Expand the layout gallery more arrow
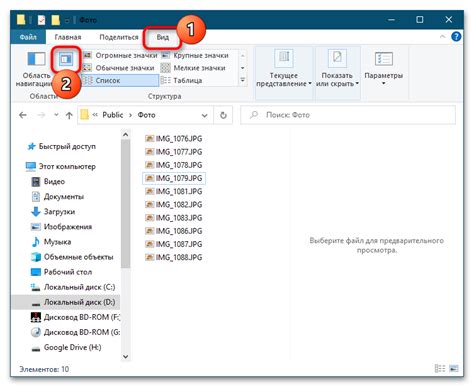474x387 pixels. point(243,80)
